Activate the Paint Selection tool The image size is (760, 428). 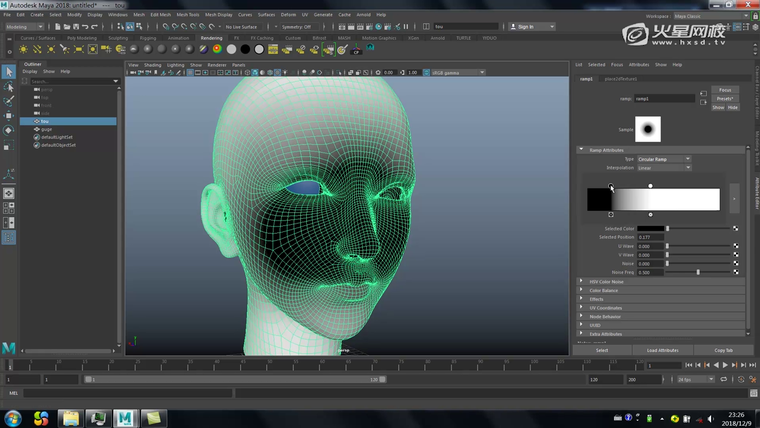[x=9, y=101]
